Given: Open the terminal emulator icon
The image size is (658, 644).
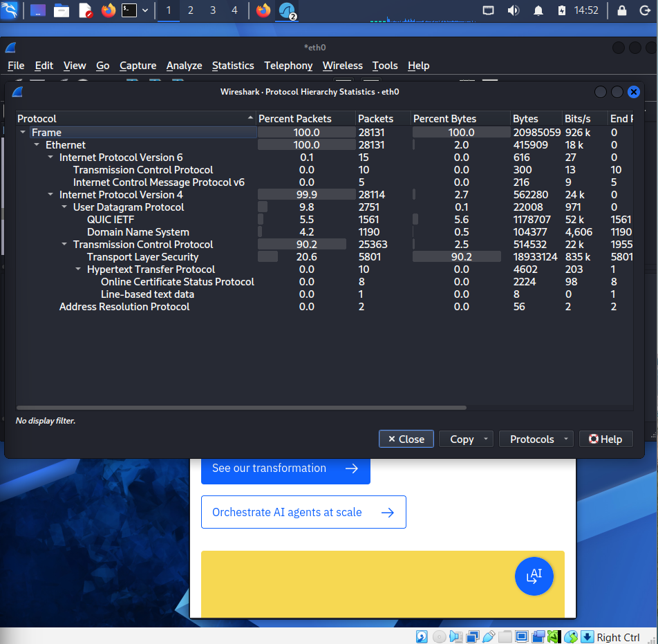Looking at the screenshot, I should coord(129,10).
